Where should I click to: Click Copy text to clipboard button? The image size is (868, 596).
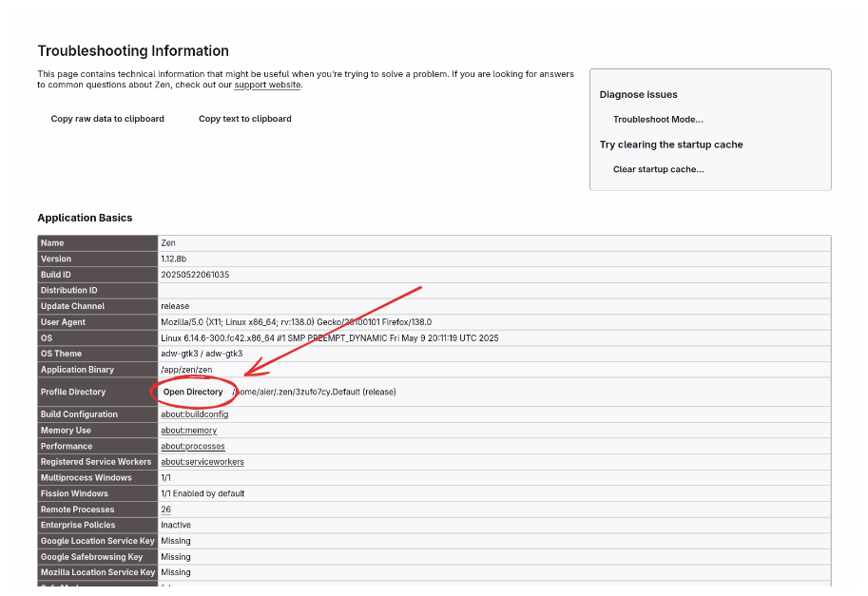tap(244, 119)
